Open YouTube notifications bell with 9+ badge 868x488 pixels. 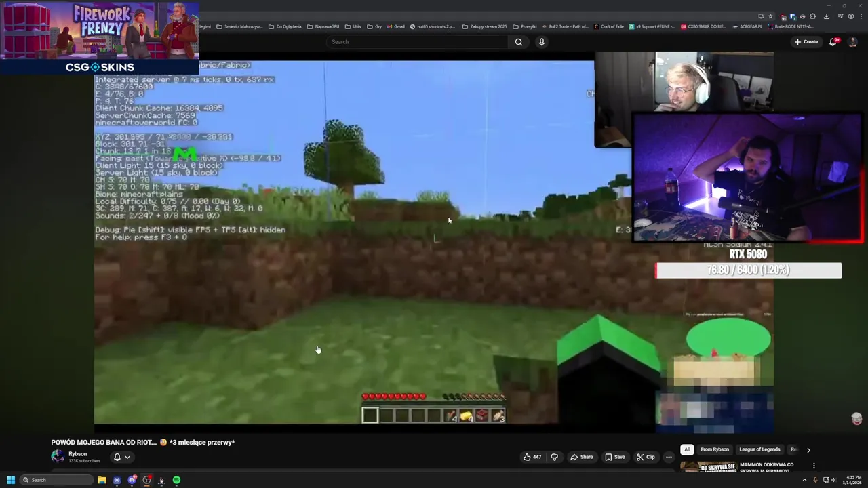point(833,42)
